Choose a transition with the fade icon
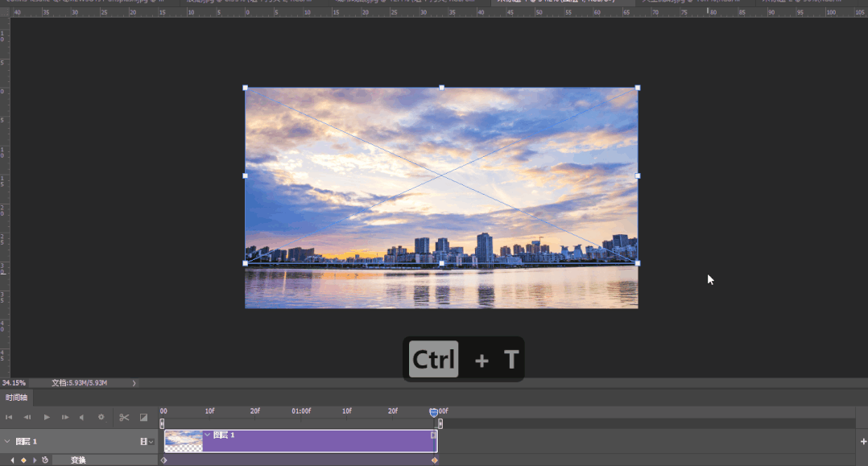Image resolution: width=868 pixels, height=466 pixels. coord(143,417)
